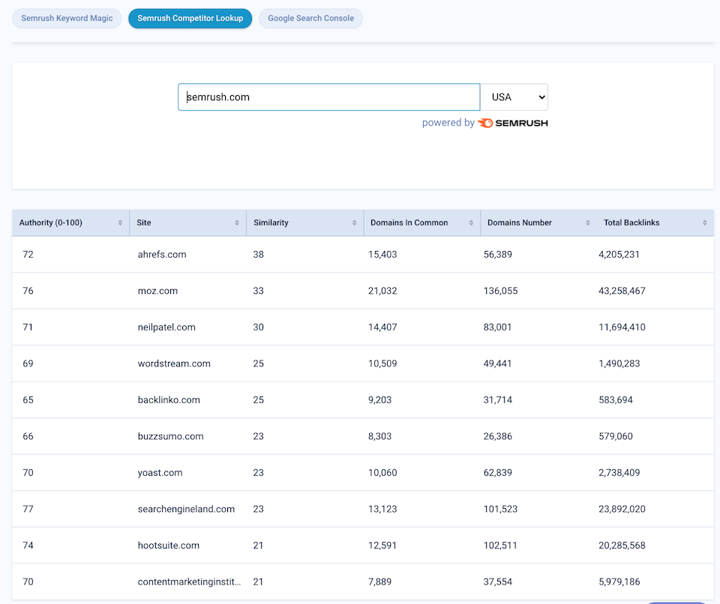
Task: Click authority value 69 for wordstream.com
Action: pos(28,363)
